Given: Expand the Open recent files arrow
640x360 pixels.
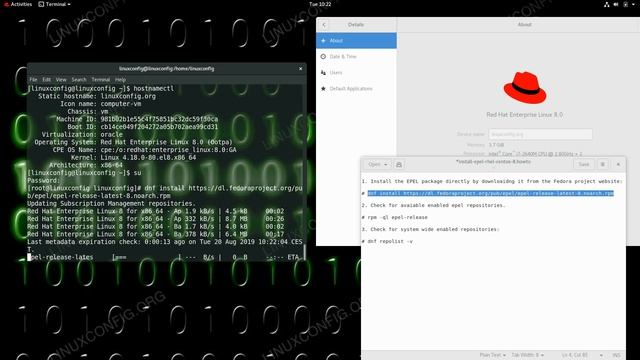Looking at the screenshot, I should [x=386, y=164].
